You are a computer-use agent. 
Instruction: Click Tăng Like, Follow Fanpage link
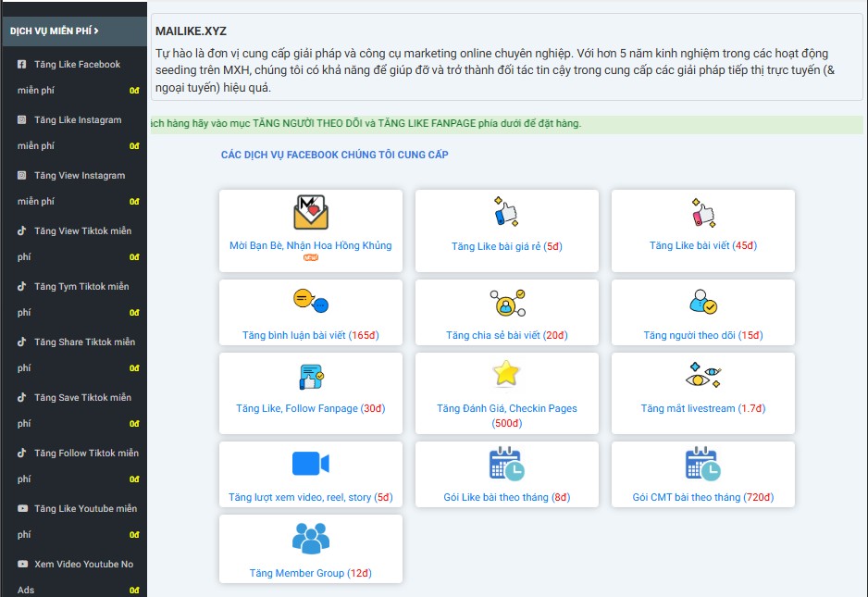coord(311,408)
